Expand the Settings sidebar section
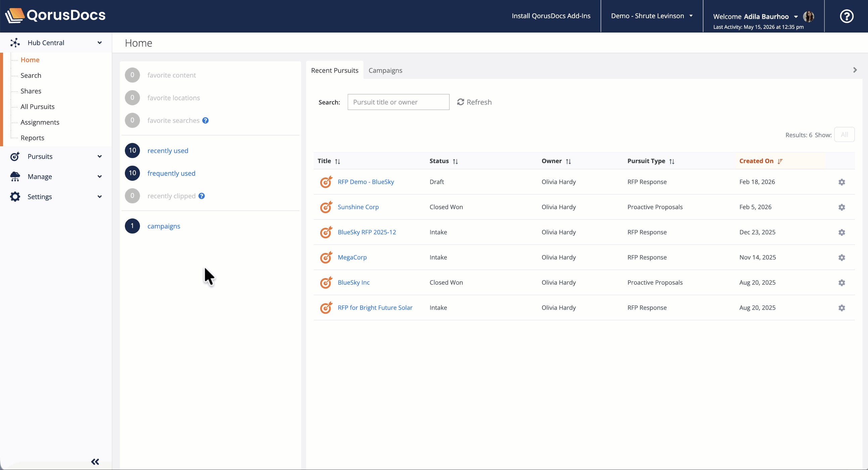The width and height of the screenshot is (868, 470). point(100,197)
